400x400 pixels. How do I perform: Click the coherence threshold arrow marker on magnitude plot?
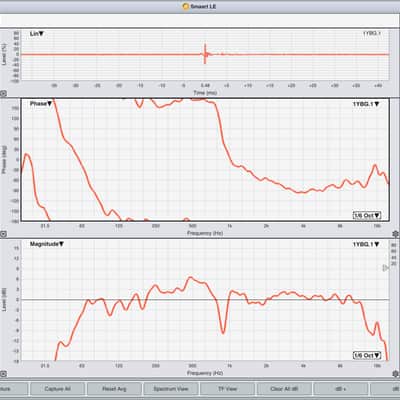(x=386, y=268)
